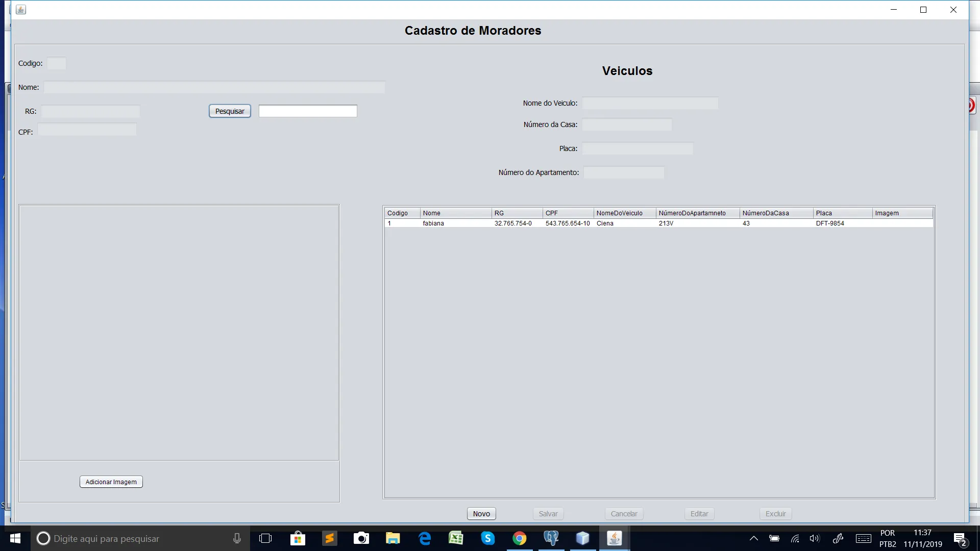Screen dimensions: 980x551
Task: Open File Explorer from taskbar
Action: tap(393, 538)
